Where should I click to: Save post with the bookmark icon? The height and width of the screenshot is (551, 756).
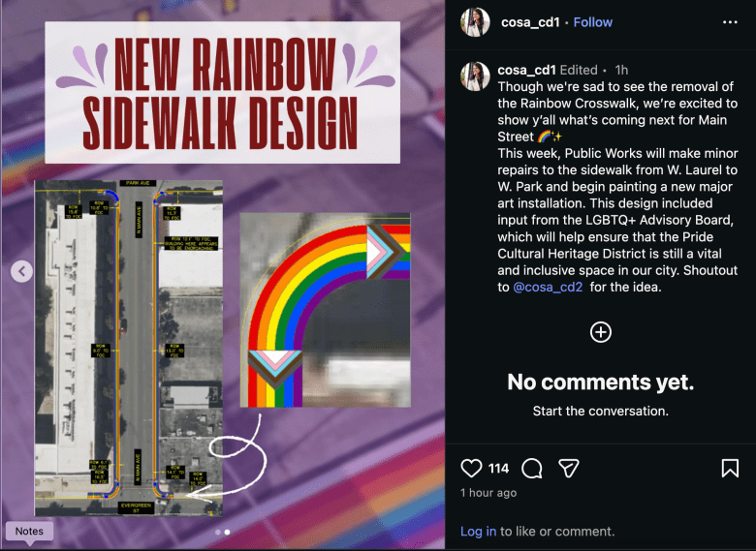click(x=730, y=468)
